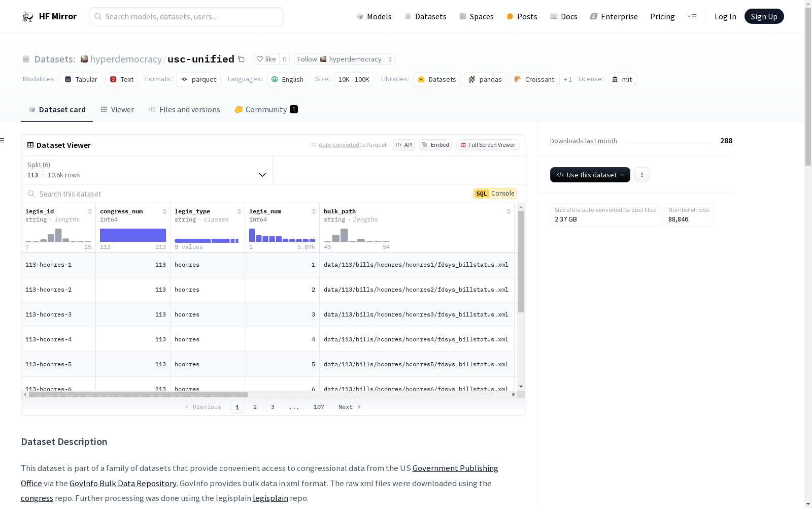Click the table's vertical scrollbar
Screen dimensions: 812x508
point(521,262)
